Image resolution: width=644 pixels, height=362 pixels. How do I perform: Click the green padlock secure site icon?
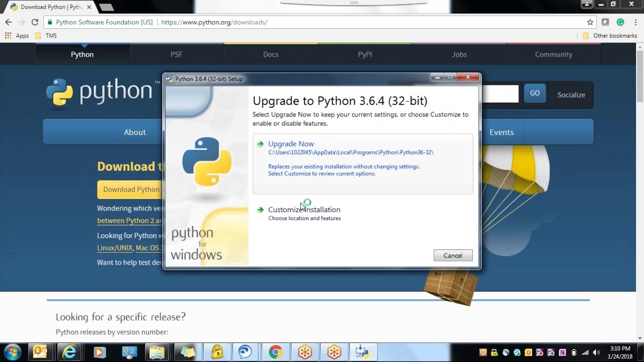click(x=50, y=22)
